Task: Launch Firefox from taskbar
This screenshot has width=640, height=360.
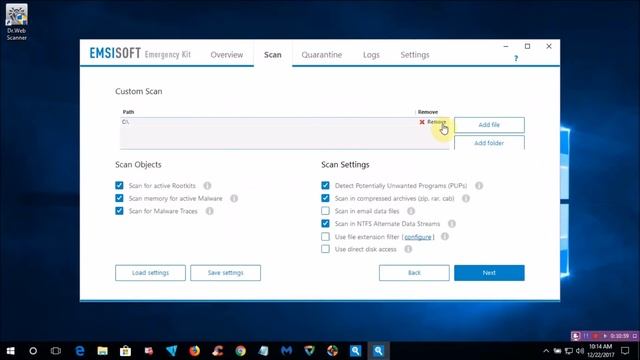Action: pyautogui.click(x=195, y=351)
